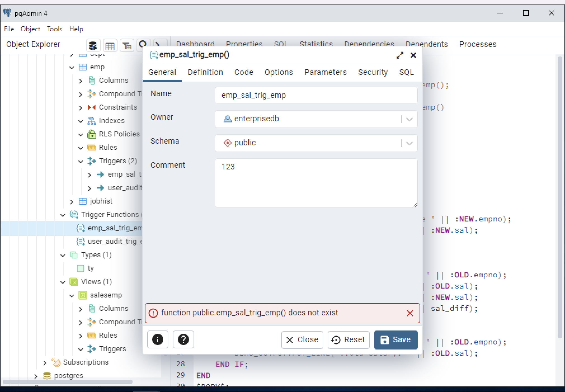Click the View Data table icon in toolbar
565x392 pixels.
(110, 45)
